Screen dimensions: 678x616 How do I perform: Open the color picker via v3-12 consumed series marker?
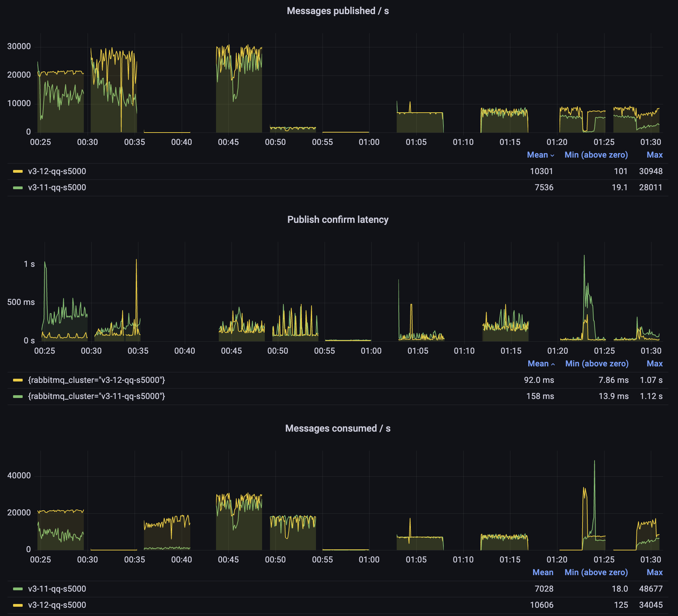tap(19, 605)
